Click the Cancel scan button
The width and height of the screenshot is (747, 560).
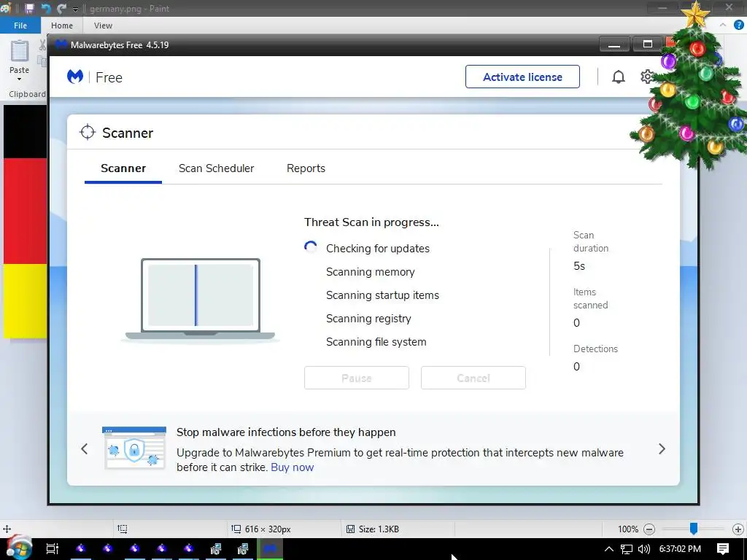(x=473, y=378)
